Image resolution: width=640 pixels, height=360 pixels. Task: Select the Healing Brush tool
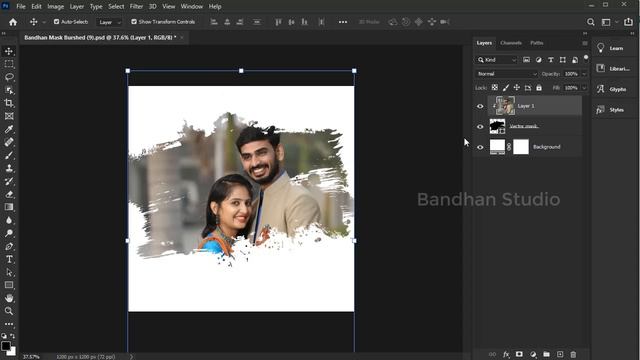tap(9, 142)
